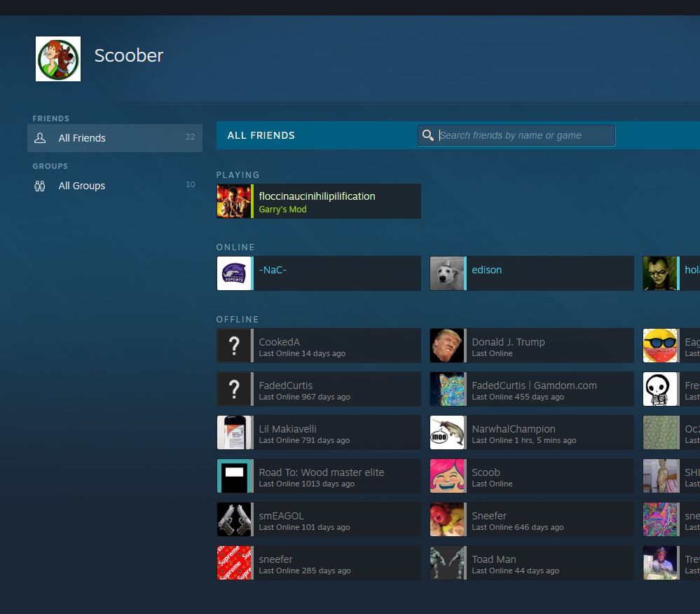Open the FadedCurtis | Gamdom.com friend name
Viewport: 700px width, 614px height.
tap(535, 386)
